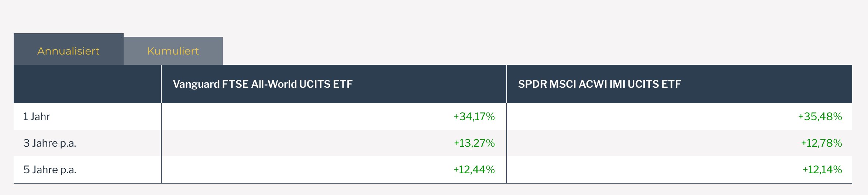Click 'p.a.' in the 3 Jahre row
This screenshot has width=868, height=195.
tap(68, 143)
